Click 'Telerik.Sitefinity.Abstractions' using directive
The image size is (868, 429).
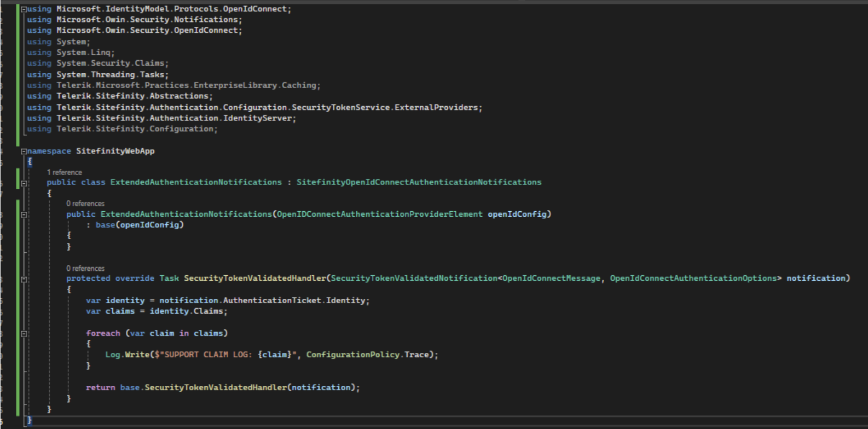132,96
